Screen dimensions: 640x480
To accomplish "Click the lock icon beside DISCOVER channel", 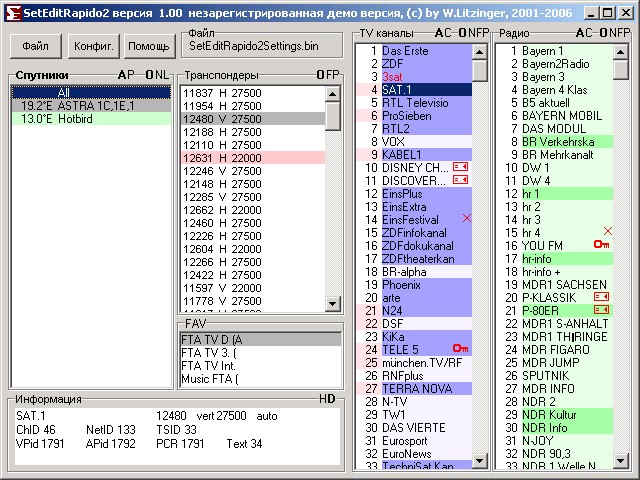I will tap(460, 180).
